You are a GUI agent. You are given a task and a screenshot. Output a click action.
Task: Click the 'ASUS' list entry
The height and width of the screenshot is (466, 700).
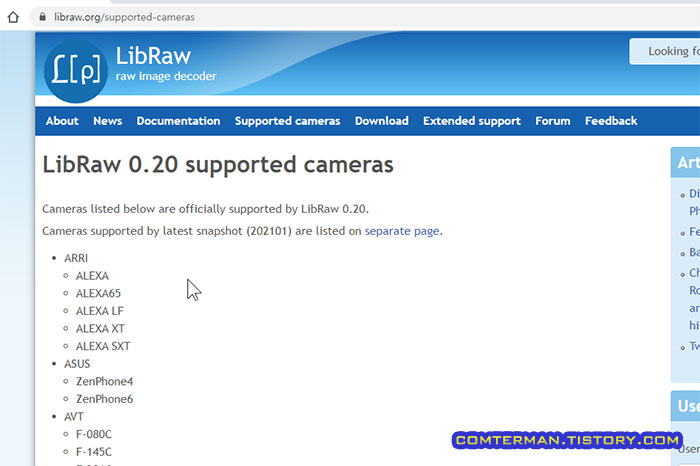[x=77, y=364]
